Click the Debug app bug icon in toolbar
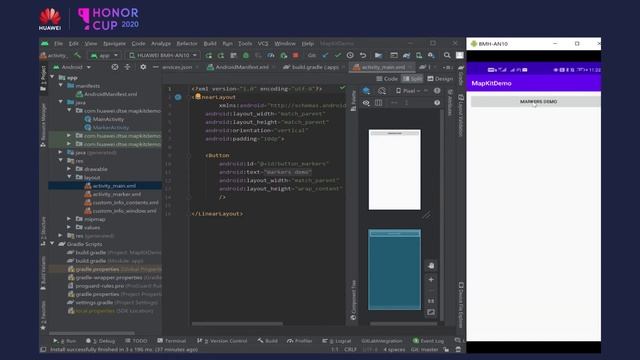Screen dimensions: 640x360 246,55
